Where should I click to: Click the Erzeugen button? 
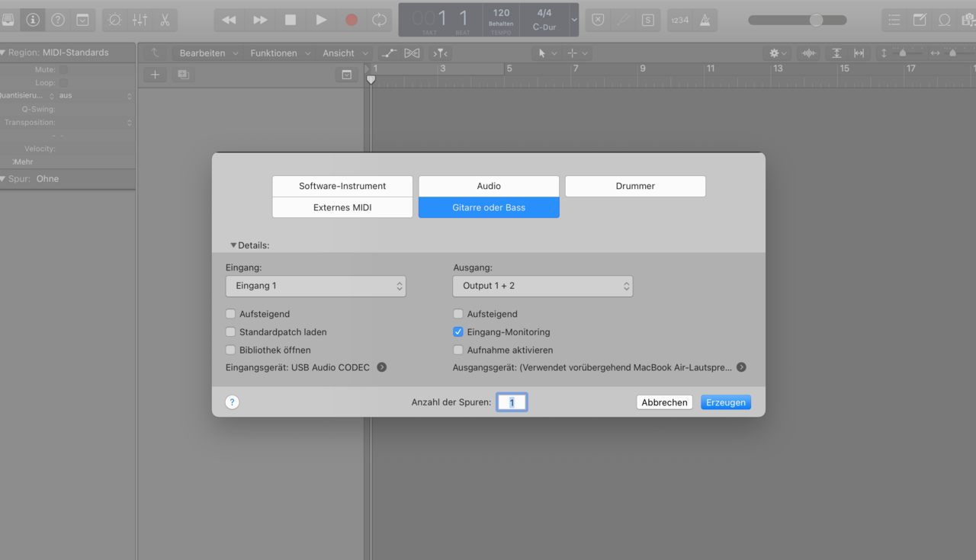(x=725, y=402)
